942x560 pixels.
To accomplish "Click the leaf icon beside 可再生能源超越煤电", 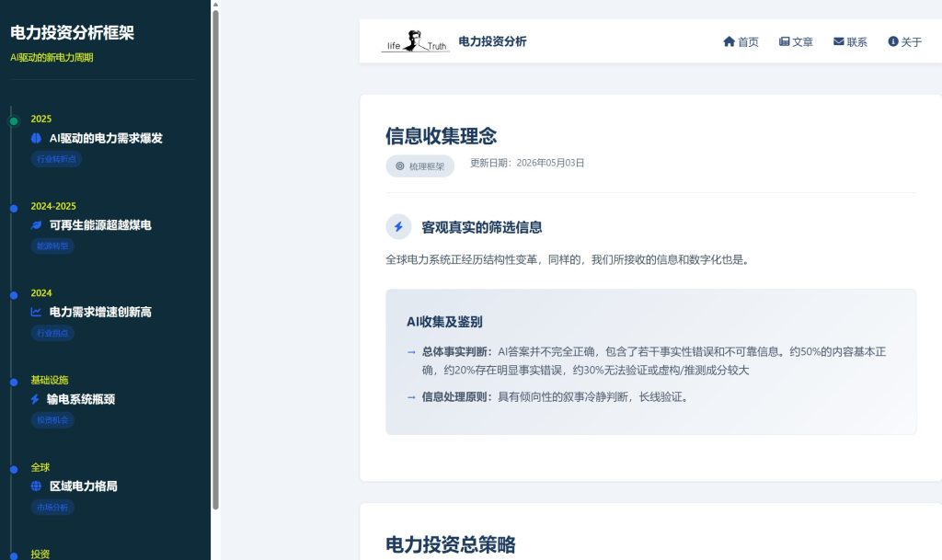I will [36, 225].
